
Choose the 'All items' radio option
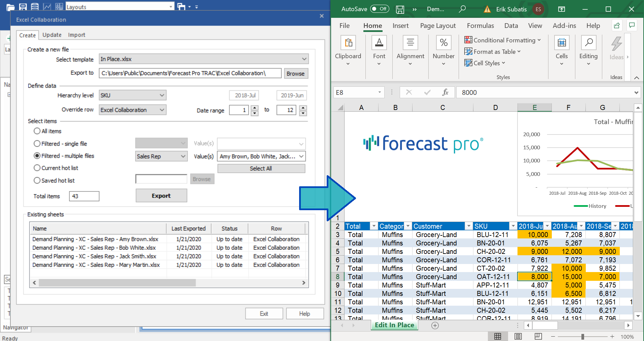37,131
